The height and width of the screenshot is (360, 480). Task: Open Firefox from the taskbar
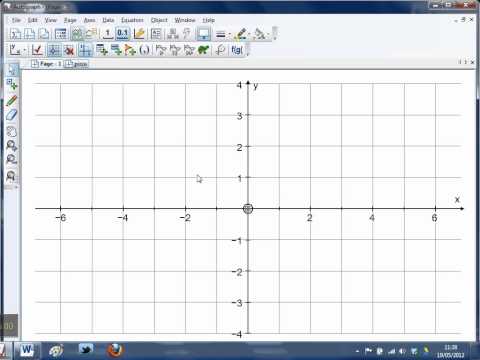click(115, 351)
